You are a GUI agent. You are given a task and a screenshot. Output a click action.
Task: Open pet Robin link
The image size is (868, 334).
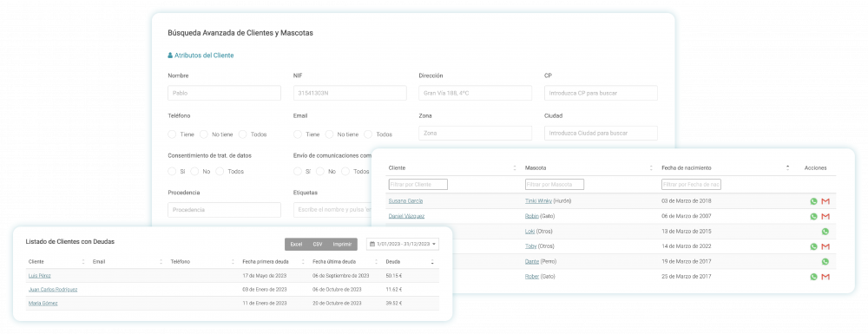pos(531,216)
